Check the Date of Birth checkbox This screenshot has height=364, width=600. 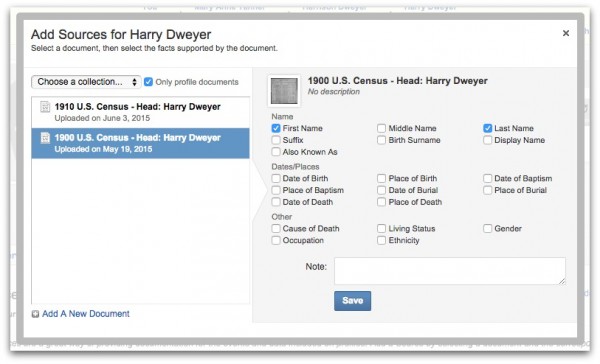click(276, 178)
